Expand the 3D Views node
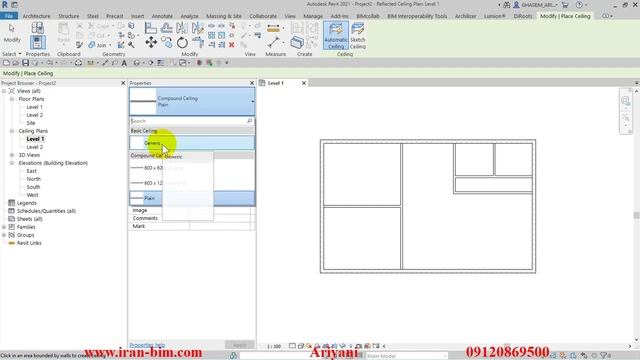 pos(12,155)
